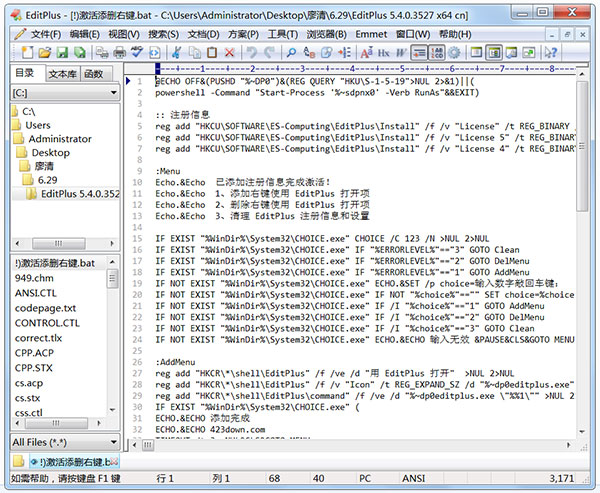Open preferences with the gear icon

[x=454, y=52]
